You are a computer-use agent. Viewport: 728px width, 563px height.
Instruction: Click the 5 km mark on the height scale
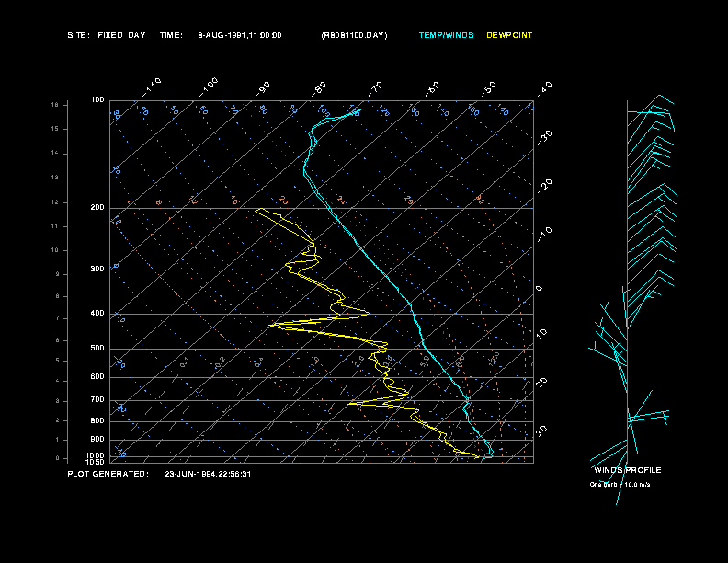click(57, 361)
